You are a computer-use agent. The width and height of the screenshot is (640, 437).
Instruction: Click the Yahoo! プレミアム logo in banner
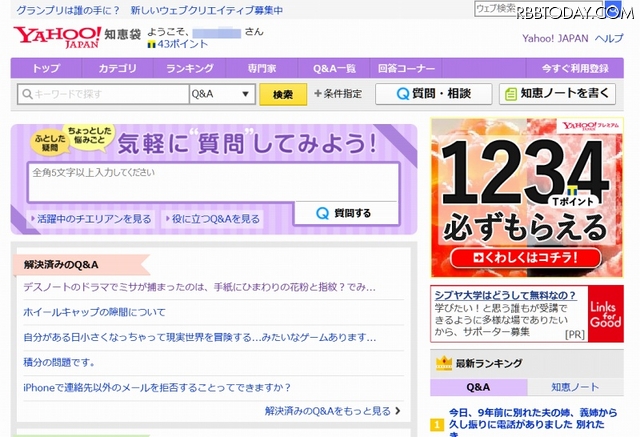click(590, 126)
